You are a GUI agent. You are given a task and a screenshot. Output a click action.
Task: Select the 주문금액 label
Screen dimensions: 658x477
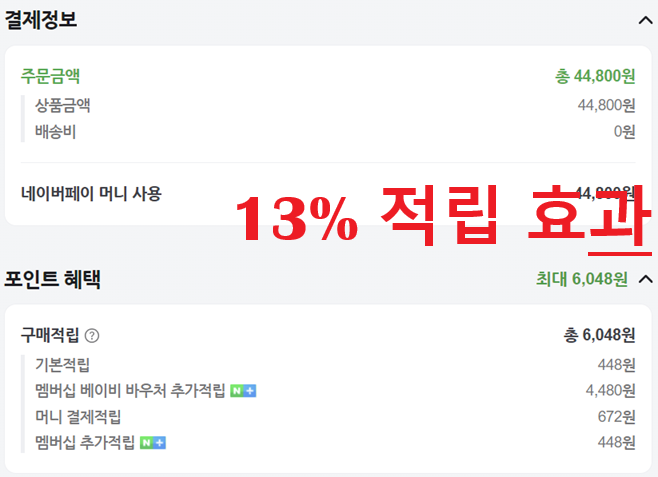click(51, 76)
